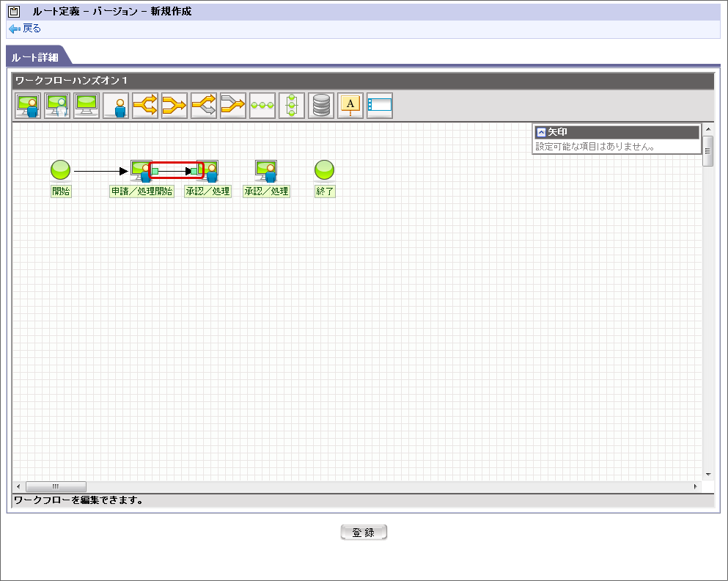Select the gray-and-orange conditional merge tool
The height and width of the screenshot is (581, 728).
pyautogui.click(x=232, y=106)
